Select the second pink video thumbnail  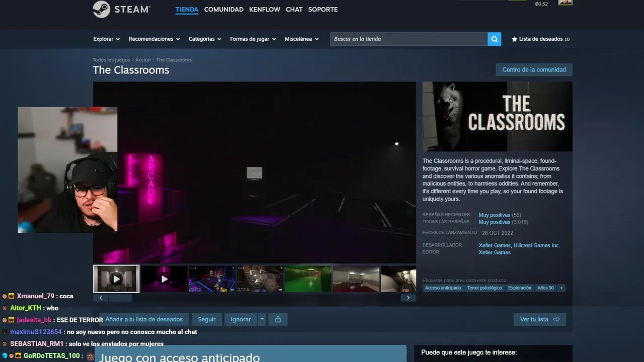164,279
